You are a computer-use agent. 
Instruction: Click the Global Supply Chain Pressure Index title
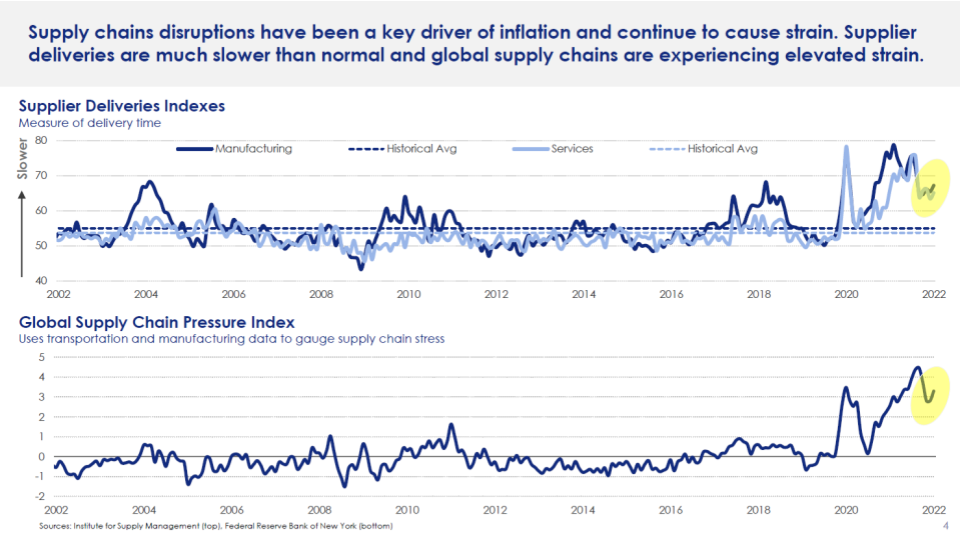point(156,323)
